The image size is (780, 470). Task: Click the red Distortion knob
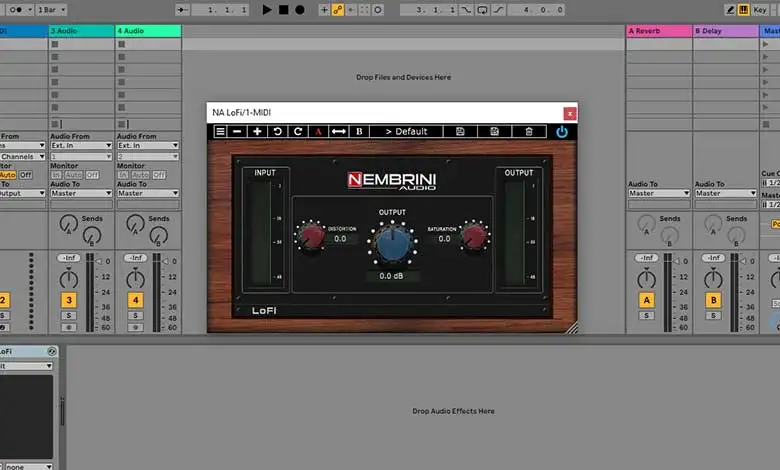point(311,236)
